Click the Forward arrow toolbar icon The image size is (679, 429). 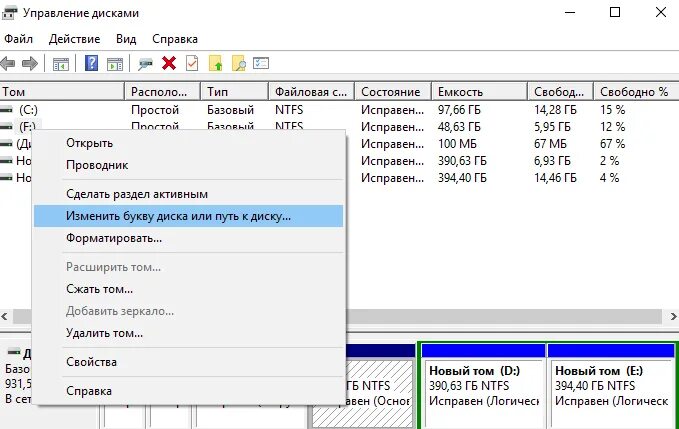click(x=29, y=64)
